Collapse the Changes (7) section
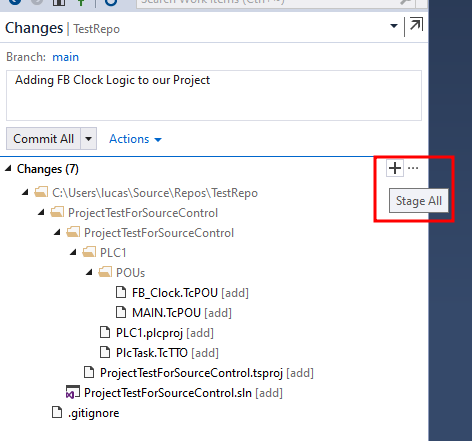The height and width of the screenshot is (441, 472). [x=8, y=168]
